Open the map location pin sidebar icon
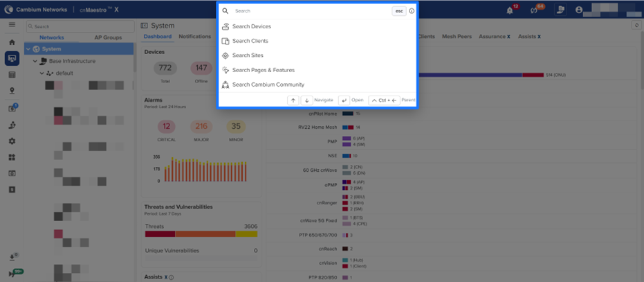644x282 pixels. (12, 91)
